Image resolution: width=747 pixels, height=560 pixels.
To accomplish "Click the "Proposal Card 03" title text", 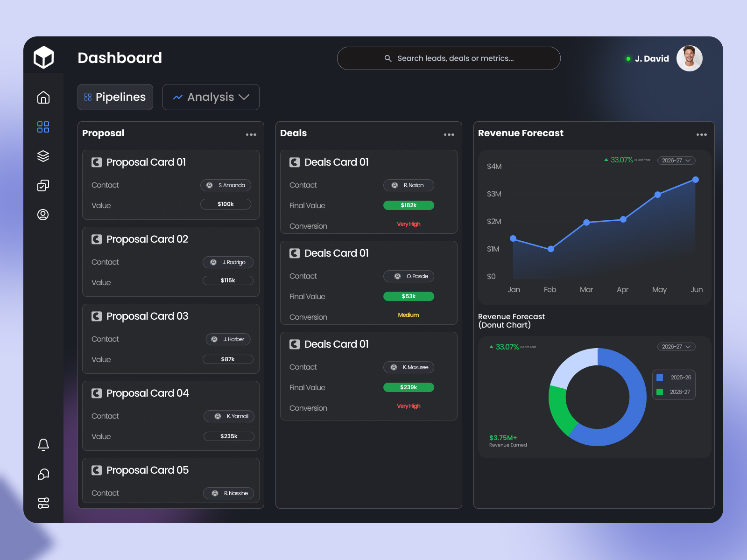I will 148,316.
